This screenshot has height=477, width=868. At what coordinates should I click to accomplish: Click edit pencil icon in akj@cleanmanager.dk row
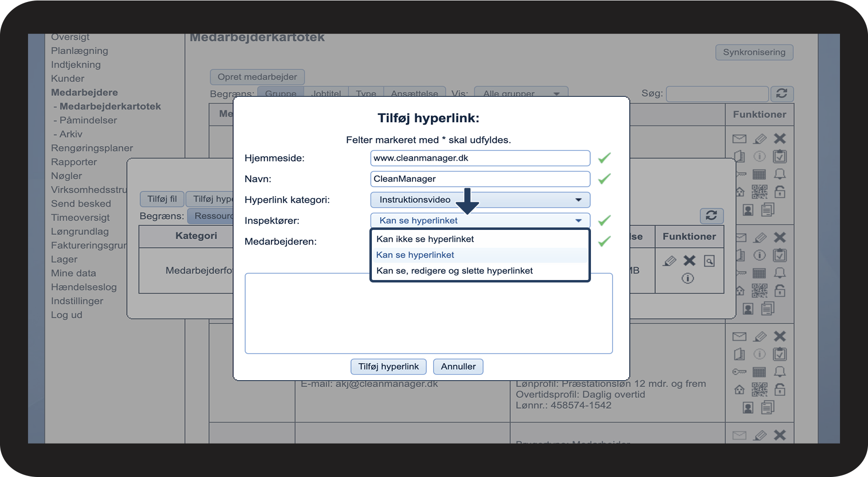click(760, 337)
